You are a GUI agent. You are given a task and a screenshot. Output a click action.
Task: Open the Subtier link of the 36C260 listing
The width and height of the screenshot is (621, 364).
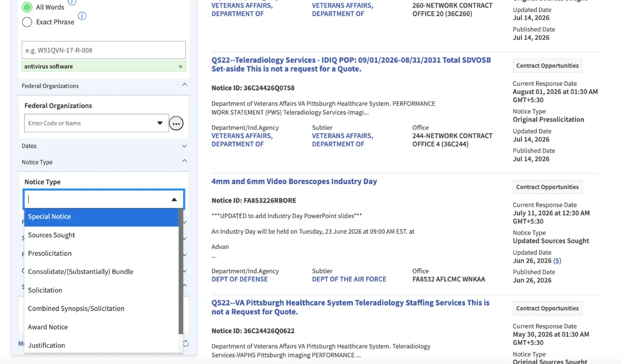pyautogui.click(x=342, y=9)
